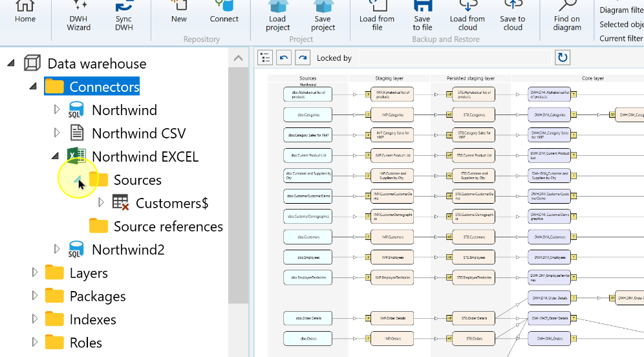Select the IMP.Order Details staging node
Image resolution: width=644 pixels, height=357 pixels.
pos(392,318)
